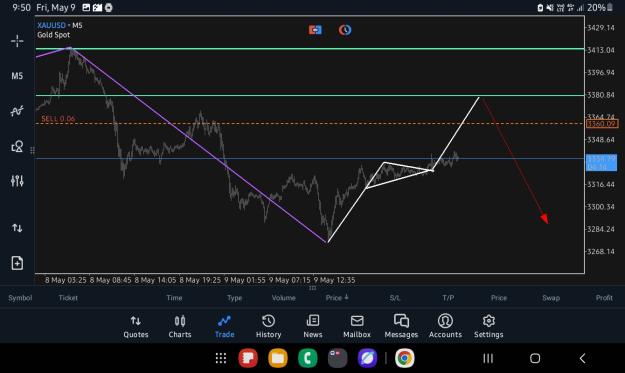Tap the red-blue trade panel icon
This screenshot has height=373, width=625.
[x=315, y=30]
